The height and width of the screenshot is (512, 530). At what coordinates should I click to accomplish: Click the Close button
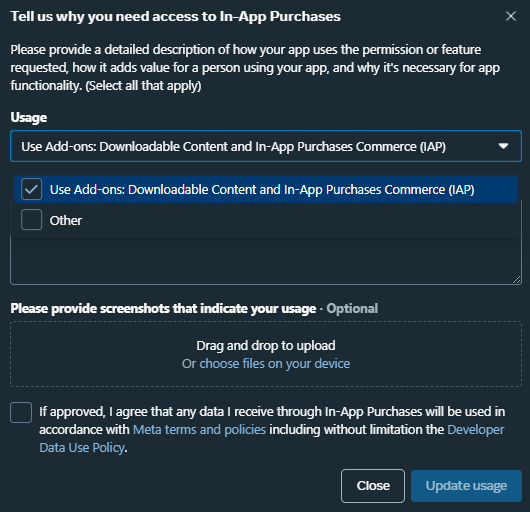pyautogui.click(x=373, y=486)
